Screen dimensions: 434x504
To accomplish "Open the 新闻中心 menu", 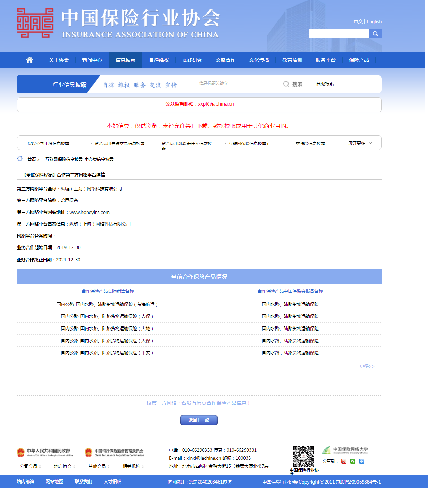I will pyautogui.click(x=92, y=60).
